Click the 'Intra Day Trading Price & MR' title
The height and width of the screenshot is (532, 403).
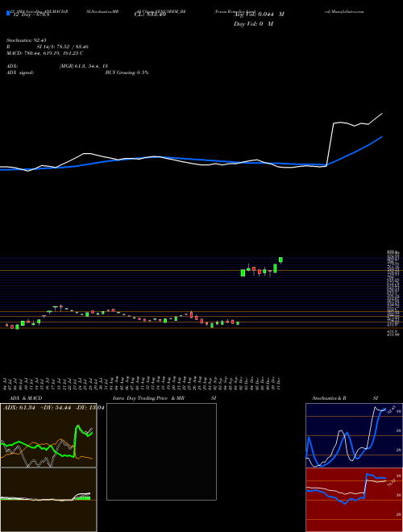tap(148, 398)
